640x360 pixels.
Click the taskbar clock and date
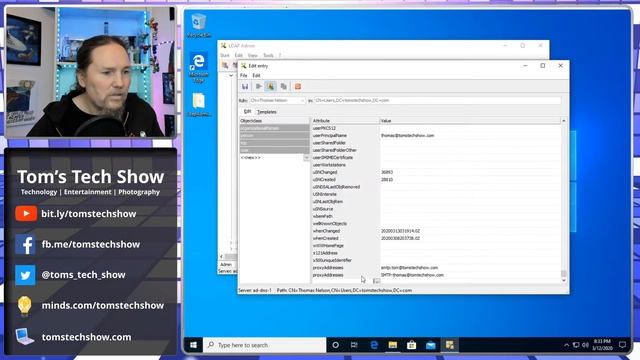point(602,345)
